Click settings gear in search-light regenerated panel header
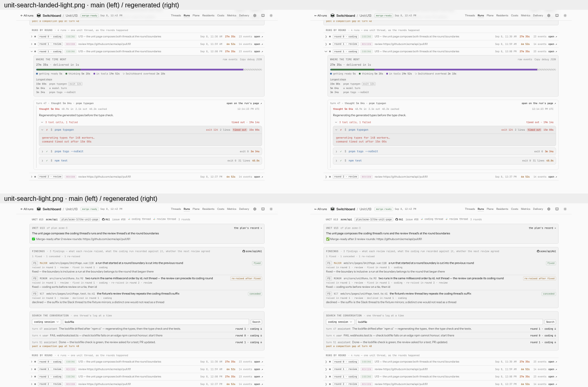 (x=549, y=209)
